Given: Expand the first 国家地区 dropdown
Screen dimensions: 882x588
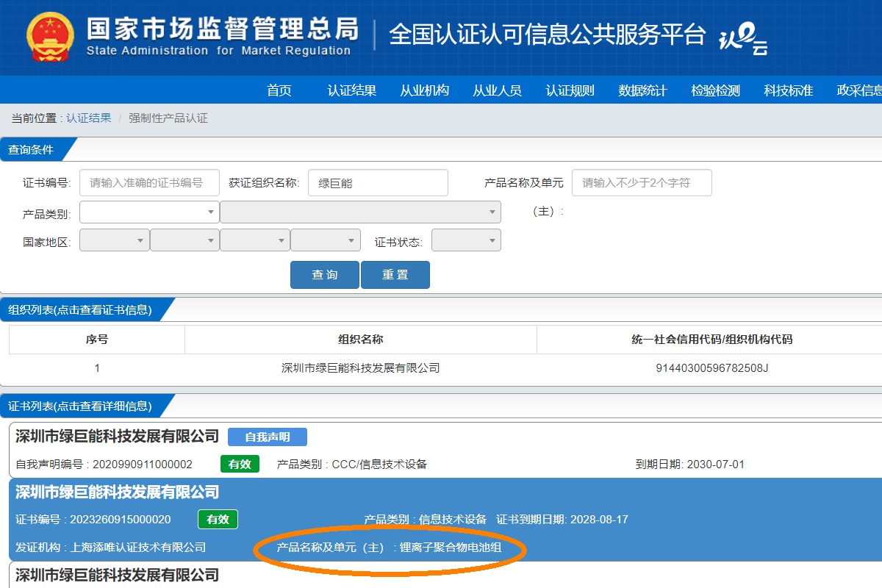Looking at the screenshot, I should (114, 240).
